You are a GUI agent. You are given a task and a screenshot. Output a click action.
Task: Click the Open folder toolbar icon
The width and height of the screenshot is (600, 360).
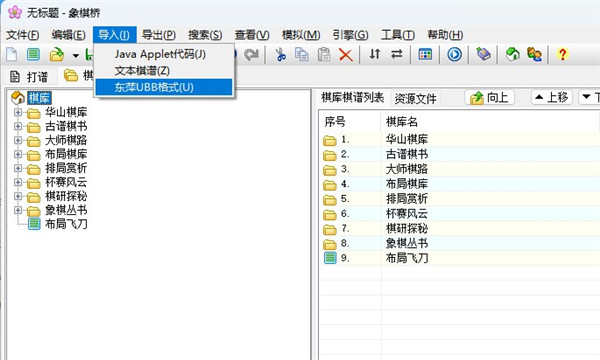[57, 54]
